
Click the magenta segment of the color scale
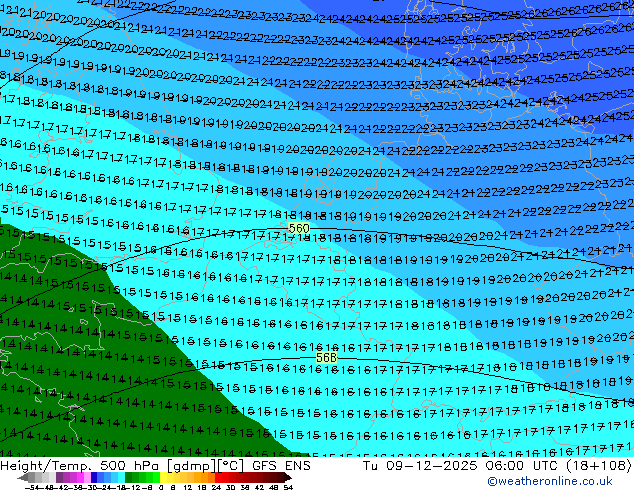(x=80, y=477)
